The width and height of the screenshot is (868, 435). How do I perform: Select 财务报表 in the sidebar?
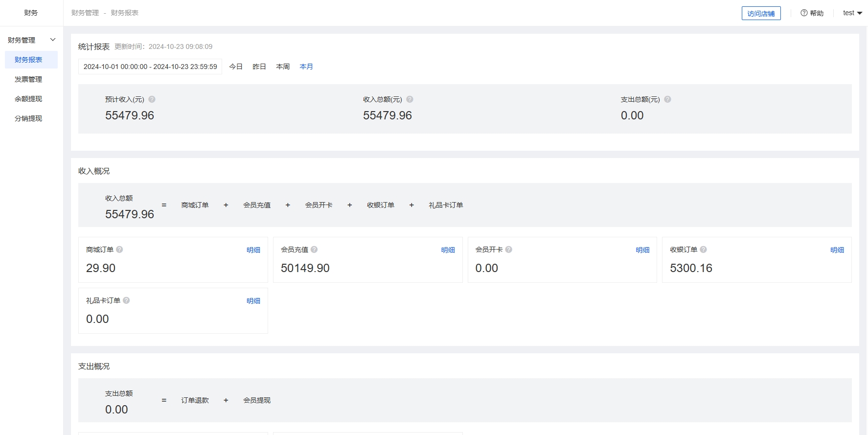[x=31, y=60]
